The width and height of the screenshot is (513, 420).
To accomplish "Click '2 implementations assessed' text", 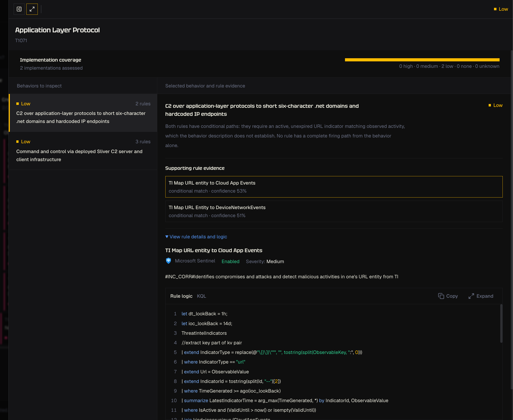I will point(51,68).
